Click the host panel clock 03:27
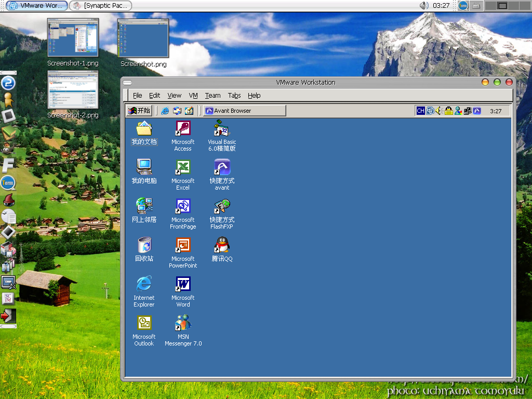This screenshot has height=399, width=532. click(441, 5)
